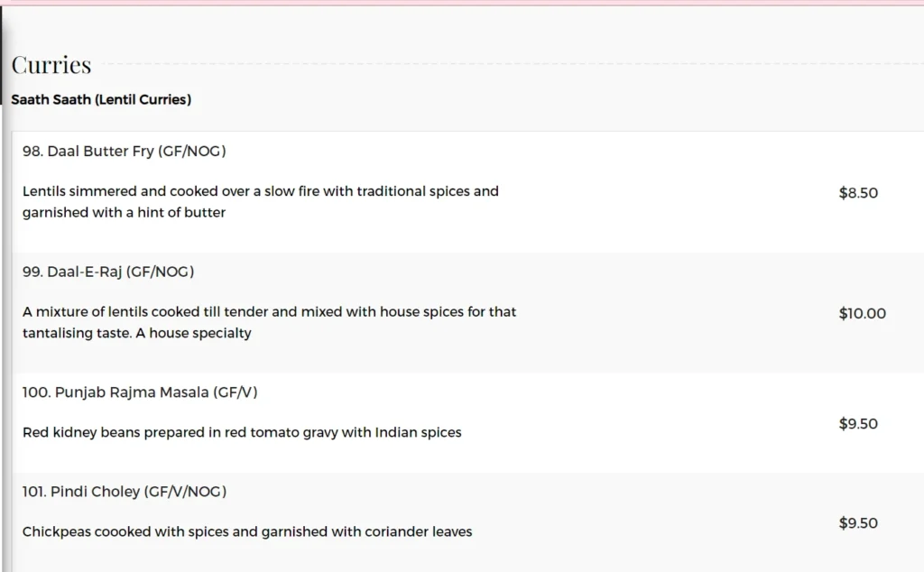Screen dimensions: 924x572
Task: Click the (GF/V) tag on Punjab Rajma Masala
Action: (x=236, y=392)
